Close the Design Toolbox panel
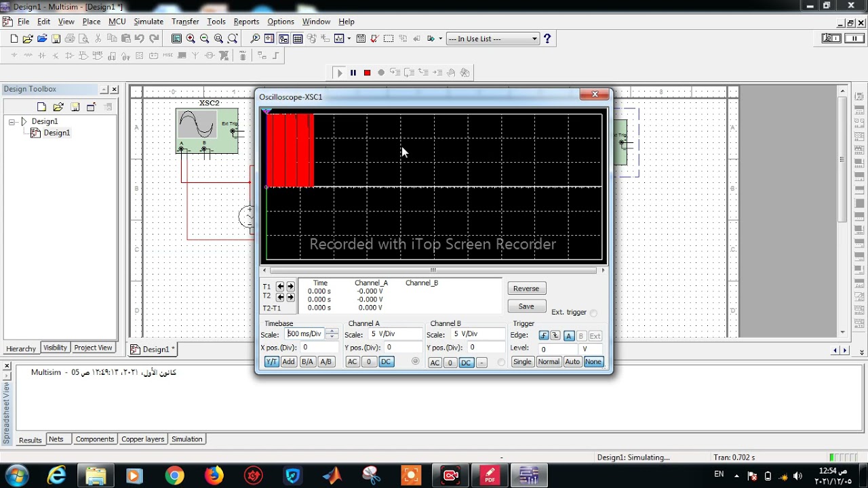The height and width of the screenshot is (488, 868). [114, 89]
